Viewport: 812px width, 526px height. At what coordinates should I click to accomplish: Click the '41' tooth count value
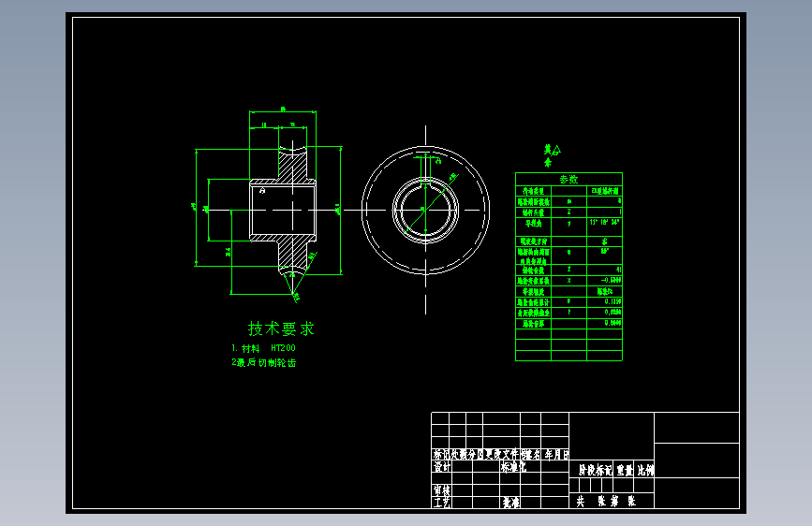click(618, 270)
